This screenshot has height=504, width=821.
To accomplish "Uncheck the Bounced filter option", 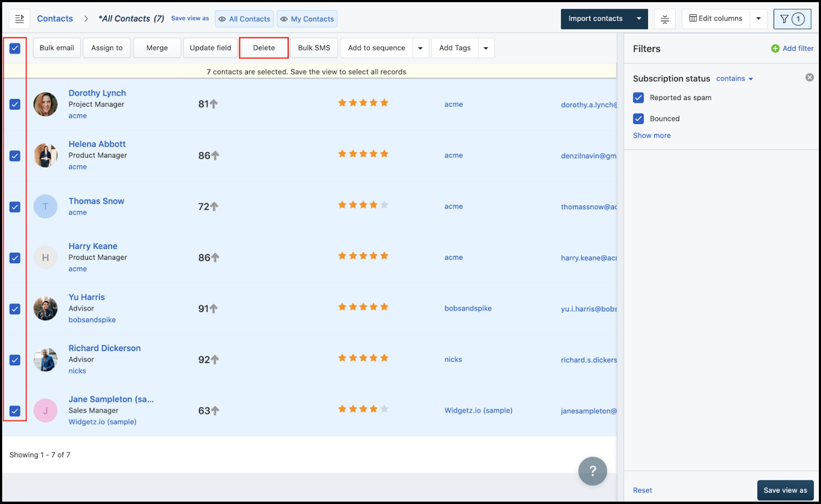I will [x=638, y=118].
